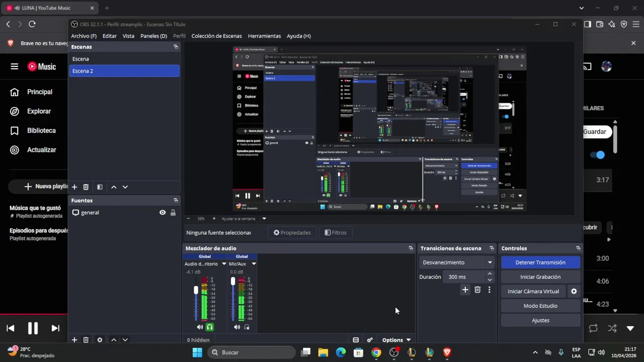The width and height of the screenshot is (644, 362).
Task: Open Colección de Escenas menu
Action: tap(216, 36)
